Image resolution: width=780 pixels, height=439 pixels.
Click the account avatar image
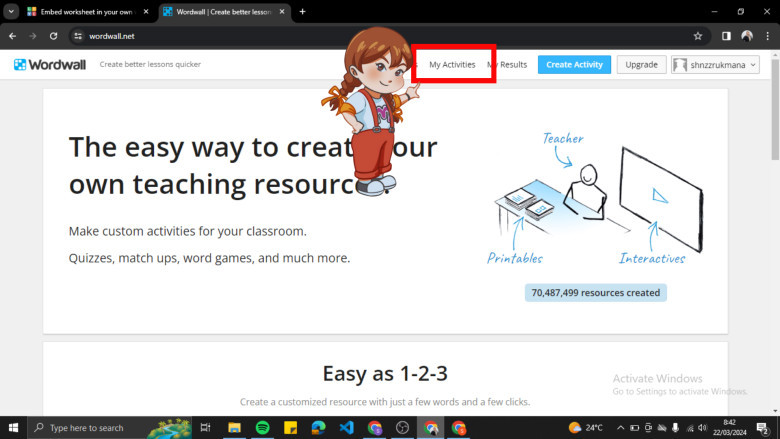tap(680, 65)
